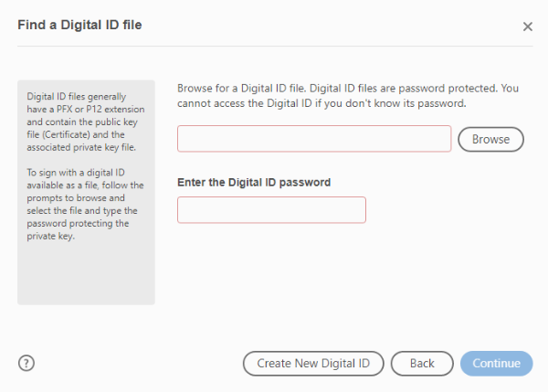
Task: Click the Browse for a Digital ID file instructions
Action: (348, 95)
